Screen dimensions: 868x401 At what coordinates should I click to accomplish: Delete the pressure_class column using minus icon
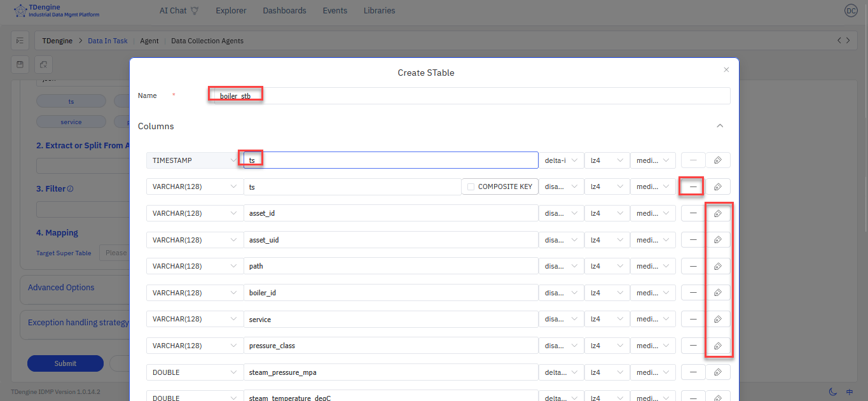tap(693, 346)
